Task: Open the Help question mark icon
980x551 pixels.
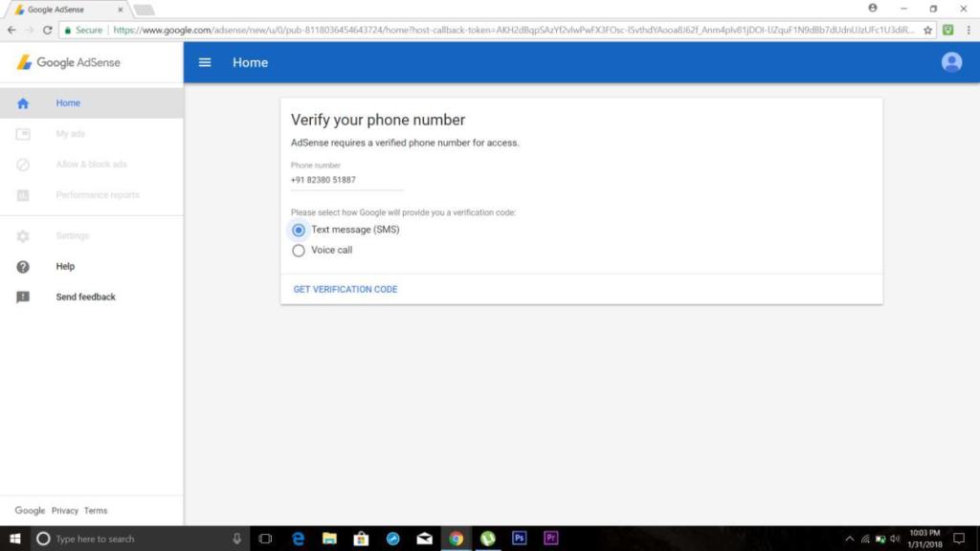Action: [23, 267]
